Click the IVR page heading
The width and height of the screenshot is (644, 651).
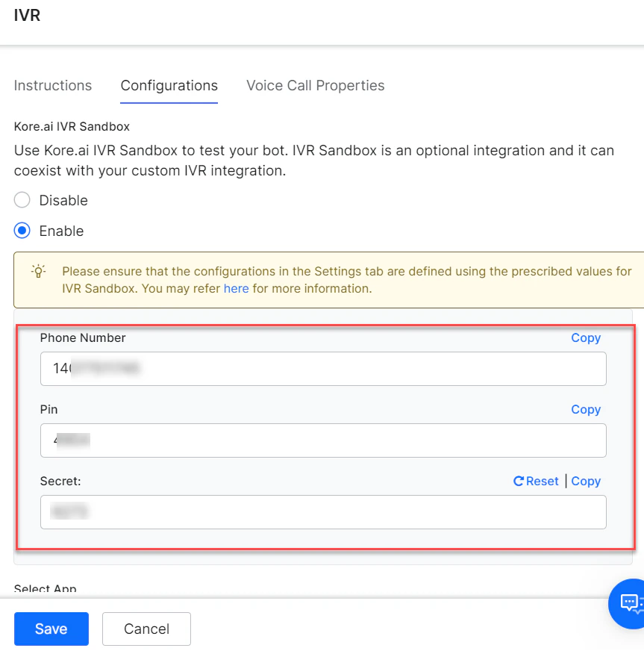tap(27, 15)
